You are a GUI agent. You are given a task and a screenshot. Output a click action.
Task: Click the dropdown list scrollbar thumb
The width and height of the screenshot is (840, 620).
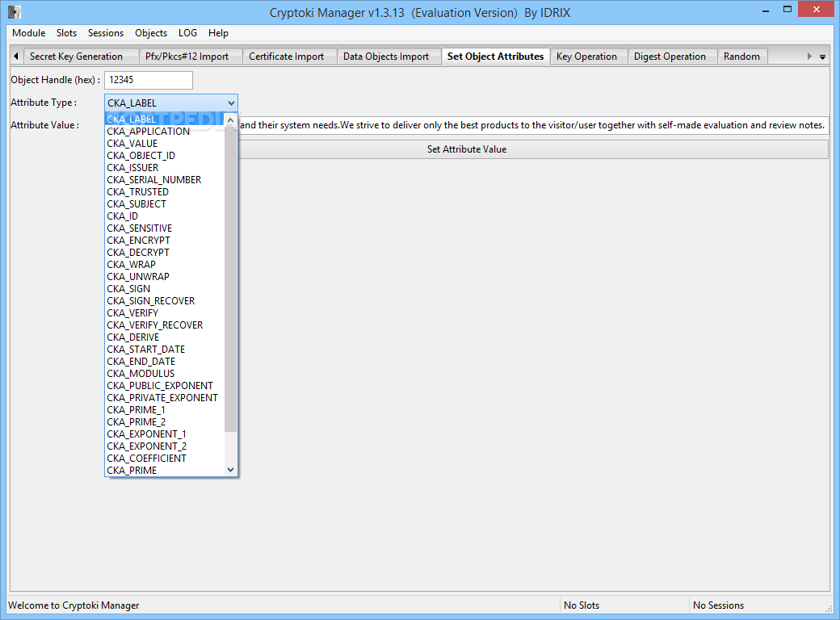(230, 279)
